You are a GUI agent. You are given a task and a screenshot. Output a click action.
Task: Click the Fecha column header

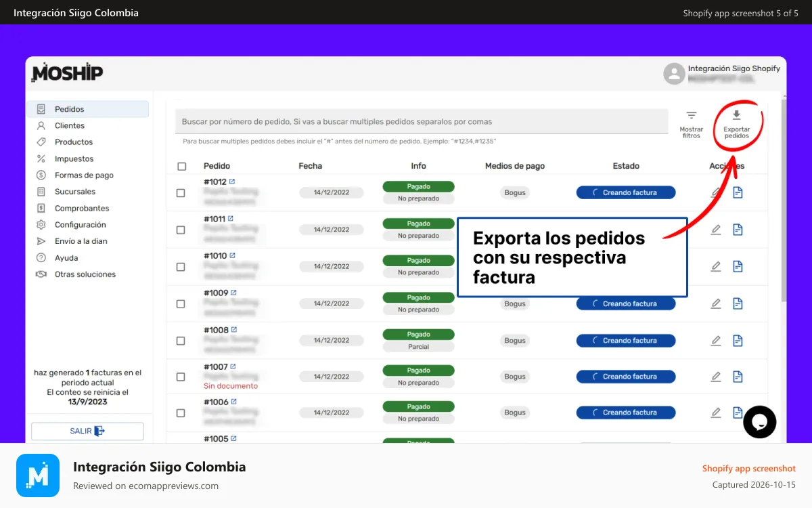point(311,166)
